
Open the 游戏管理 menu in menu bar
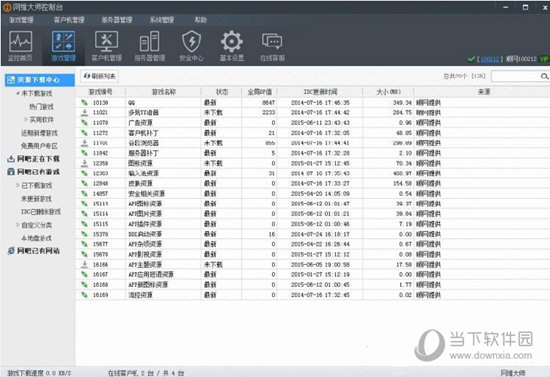pos(21,20)
